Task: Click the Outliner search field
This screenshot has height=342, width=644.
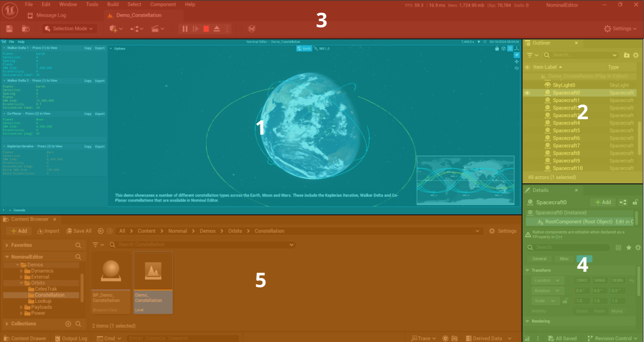Action: (580, 55)
